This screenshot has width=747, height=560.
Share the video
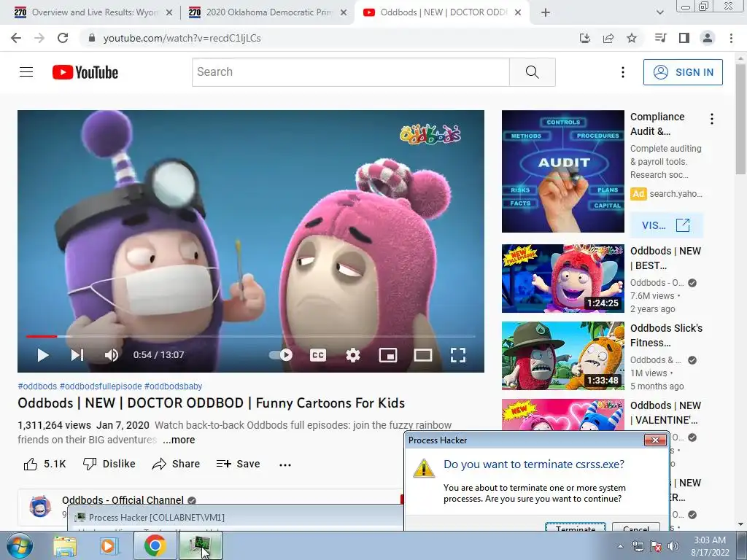tap(176, 464)
